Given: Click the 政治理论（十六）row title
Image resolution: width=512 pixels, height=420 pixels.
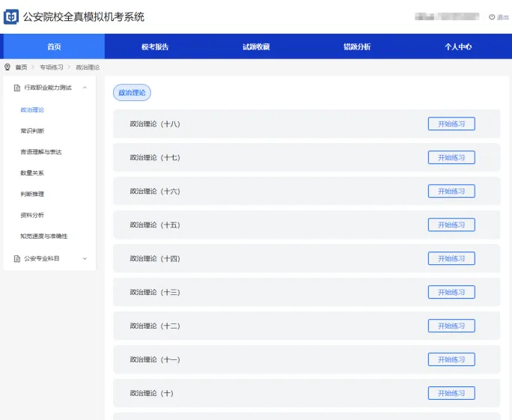Looking at the screenshot, I should pos(155,191).
